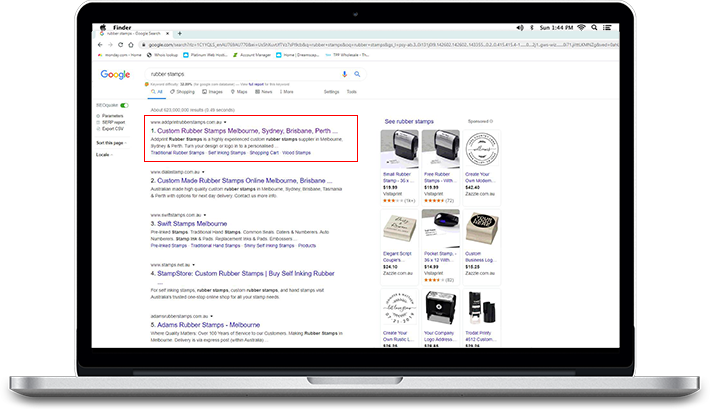Open the Wood Stamps sitelink
Screen dimensions: 710x410
[297, 153]
